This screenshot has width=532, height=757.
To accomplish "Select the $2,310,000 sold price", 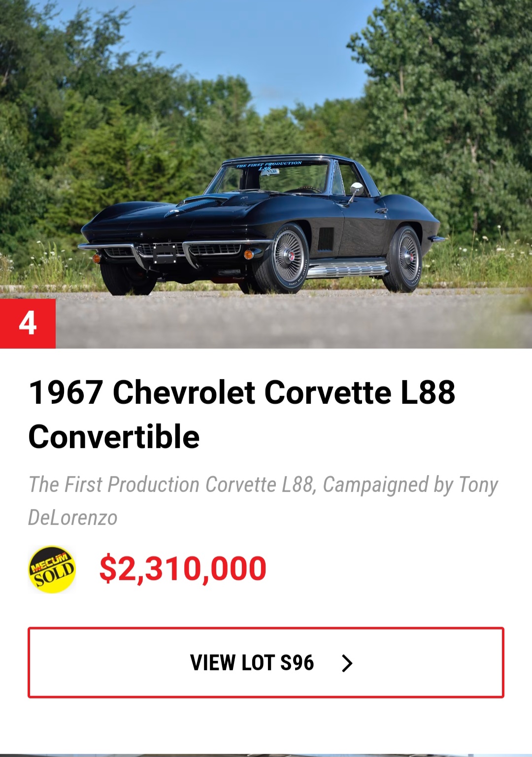I will [x=183, y=569].
